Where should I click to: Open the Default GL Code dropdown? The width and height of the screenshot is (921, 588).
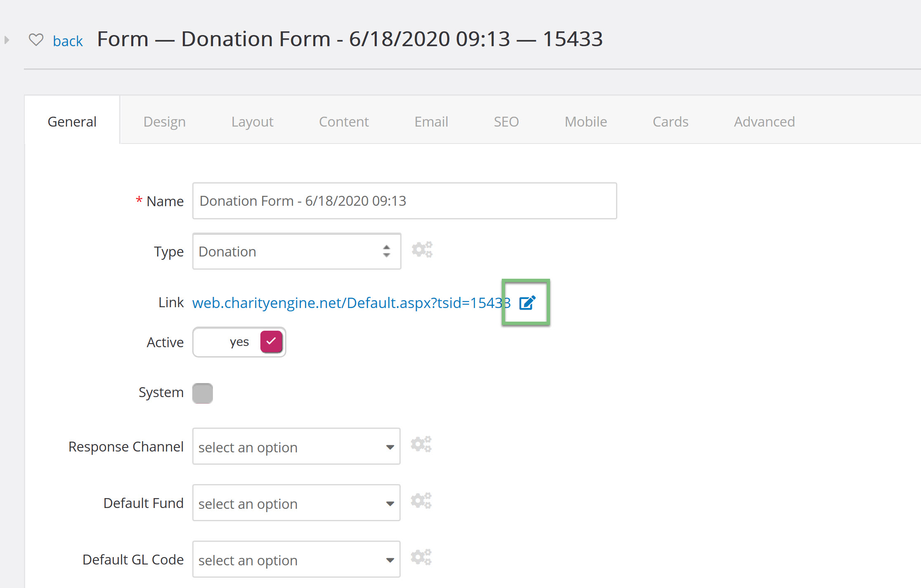296,560
